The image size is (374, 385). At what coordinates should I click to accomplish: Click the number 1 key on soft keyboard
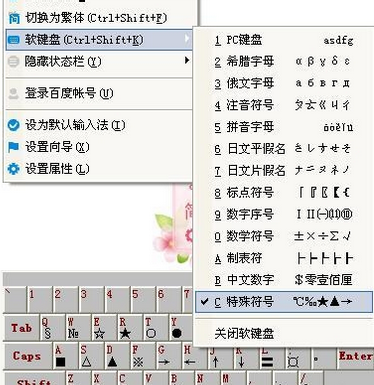39,300
